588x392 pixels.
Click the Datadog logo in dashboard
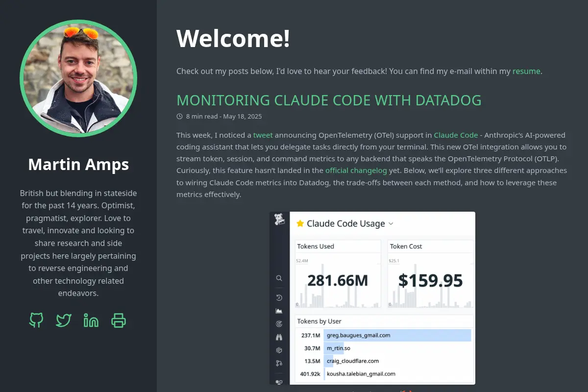[279, 219]
